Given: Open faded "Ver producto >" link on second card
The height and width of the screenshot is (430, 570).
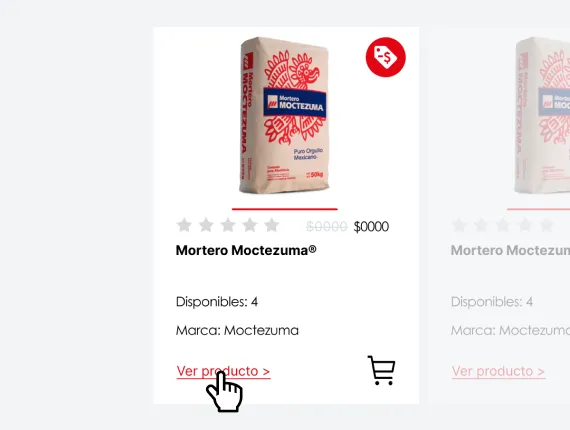Looking at the screenshot, I should click(498, 371).
